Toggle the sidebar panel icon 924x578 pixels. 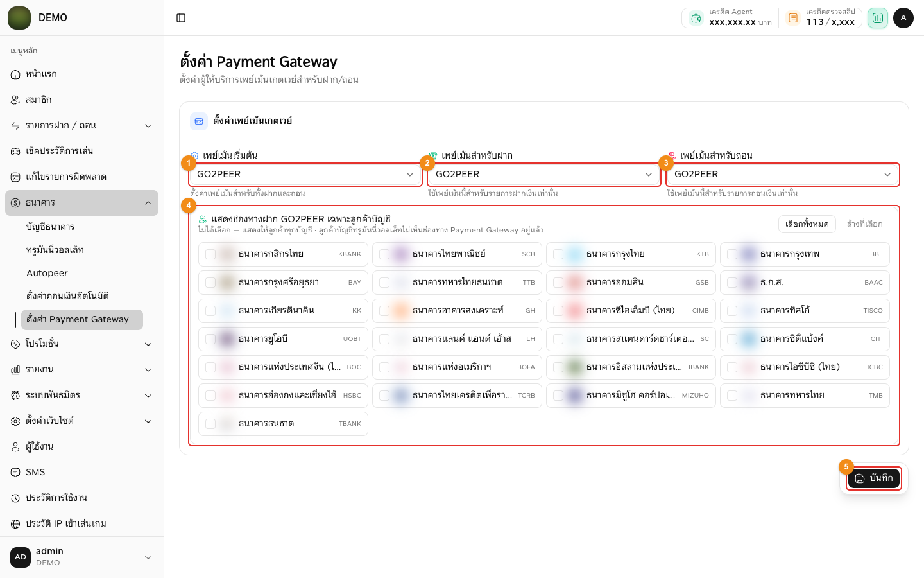181,18
